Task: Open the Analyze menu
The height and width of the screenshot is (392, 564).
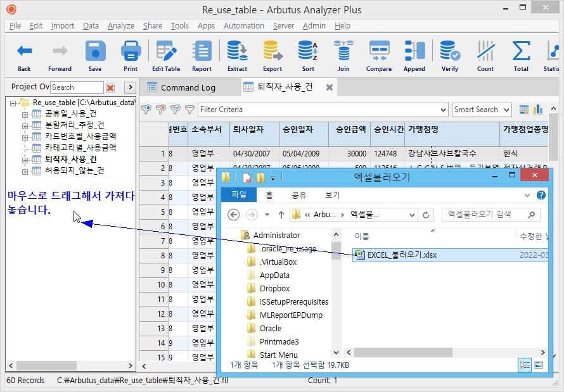Action: (x=121, y=26)
